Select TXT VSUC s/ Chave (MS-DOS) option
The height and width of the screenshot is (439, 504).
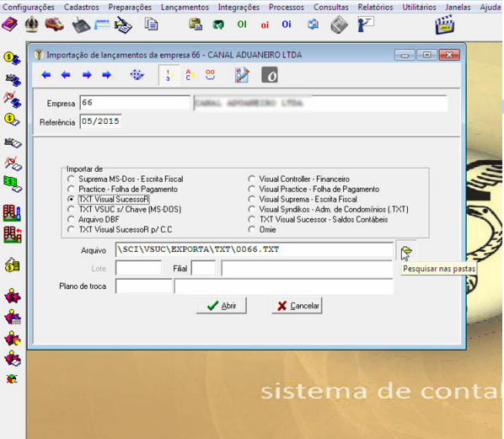(125, 209)
